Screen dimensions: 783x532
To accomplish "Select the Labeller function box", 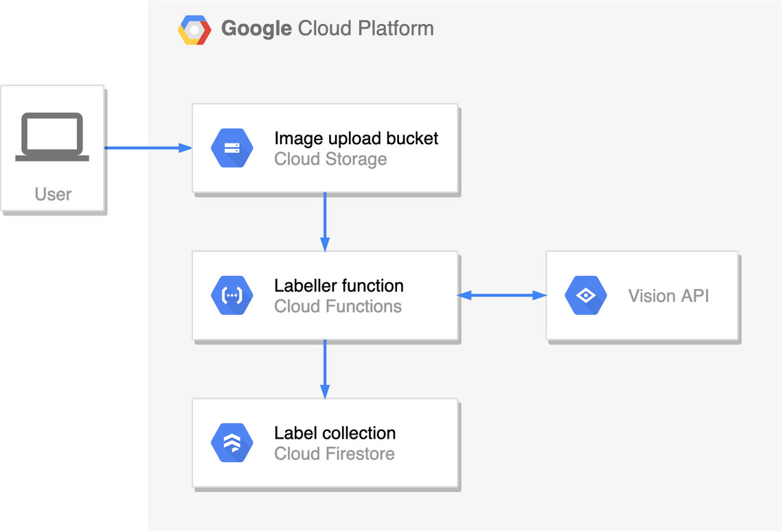I will point(325,295).
